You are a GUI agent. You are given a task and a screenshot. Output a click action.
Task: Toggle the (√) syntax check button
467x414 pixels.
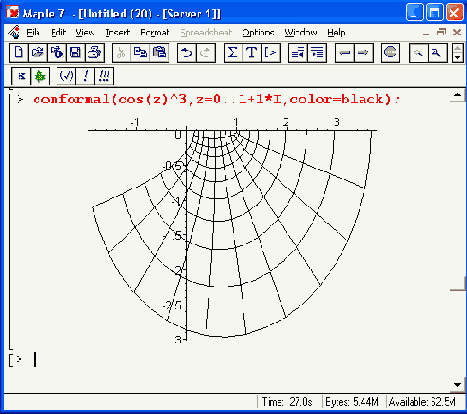(x=66, y=76)
